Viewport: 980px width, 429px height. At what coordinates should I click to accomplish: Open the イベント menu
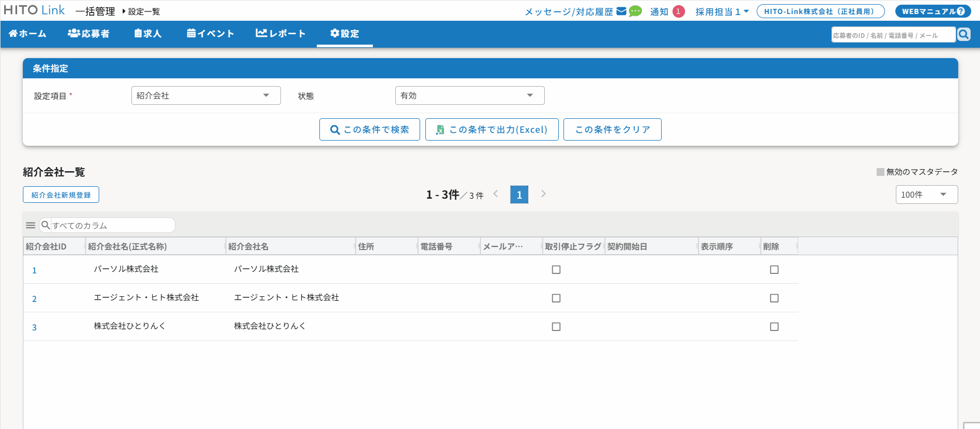click(x=210, y=34)
